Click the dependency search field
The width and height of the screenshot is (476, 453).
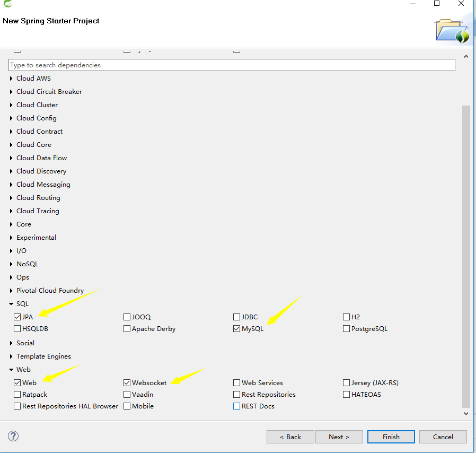click(232, 65)
